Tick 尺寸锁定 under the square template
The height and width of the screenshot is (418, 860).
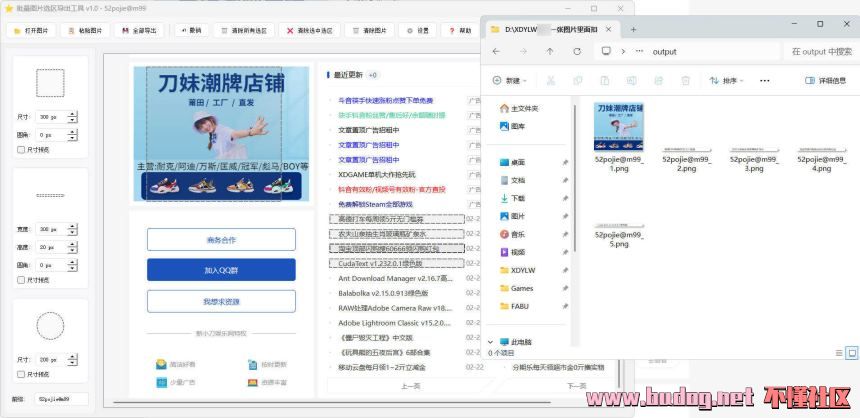coord(21,149)
